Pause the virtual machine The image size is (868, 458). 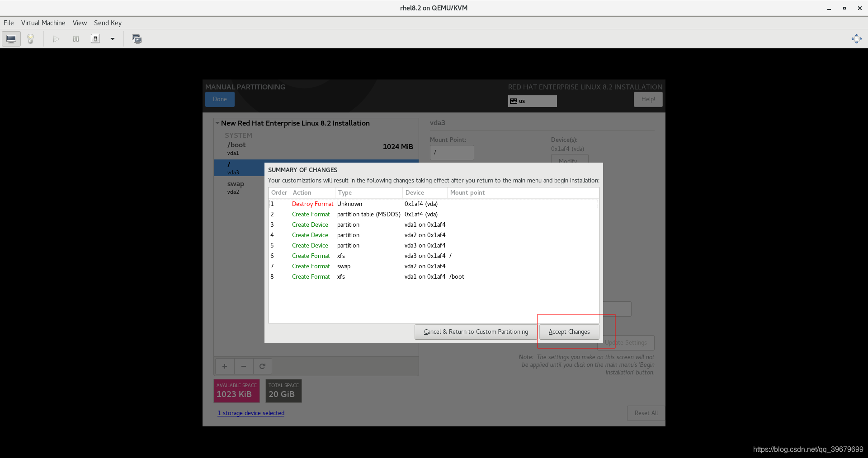[x=76, y=39]
